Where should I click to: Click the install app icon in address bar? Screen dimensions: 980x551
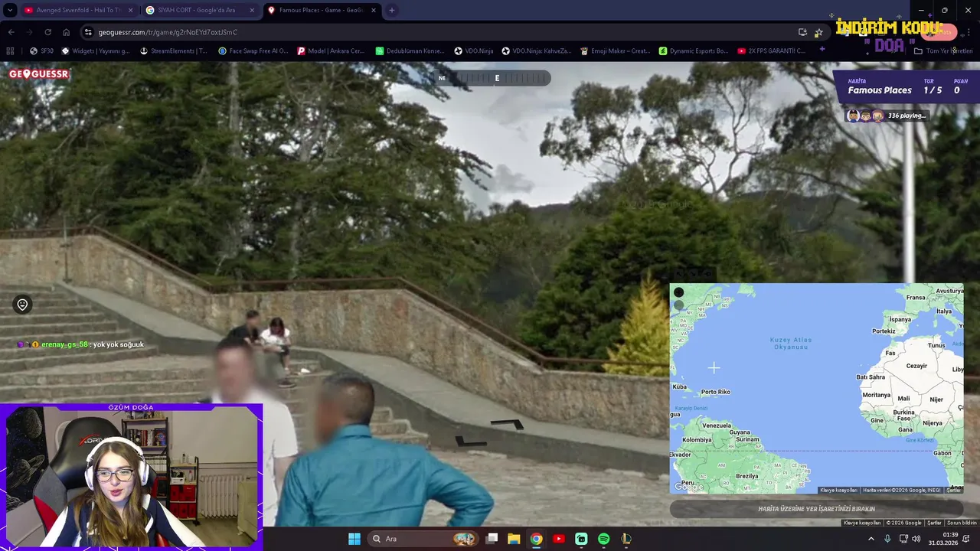point(802,32)
